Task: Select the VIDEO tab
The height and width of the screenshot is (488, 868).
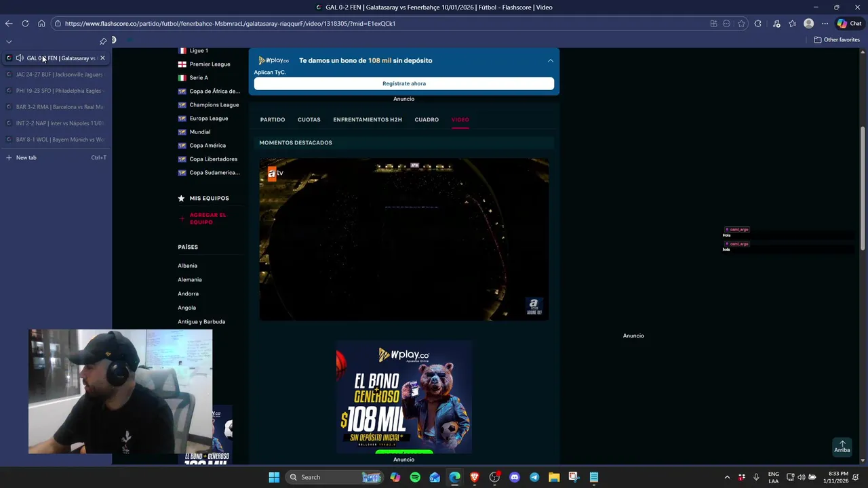Action: click(460, 120)
